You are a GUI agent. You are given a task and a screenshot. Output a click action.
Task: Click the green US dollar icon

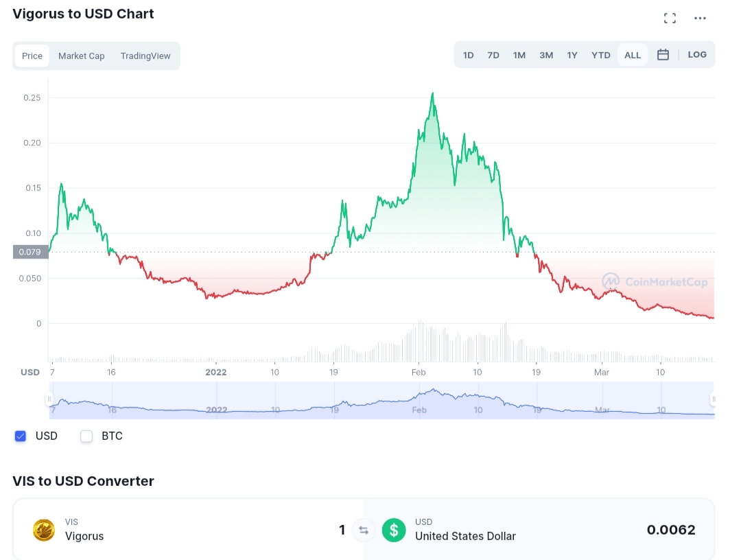tap(394, 530)
